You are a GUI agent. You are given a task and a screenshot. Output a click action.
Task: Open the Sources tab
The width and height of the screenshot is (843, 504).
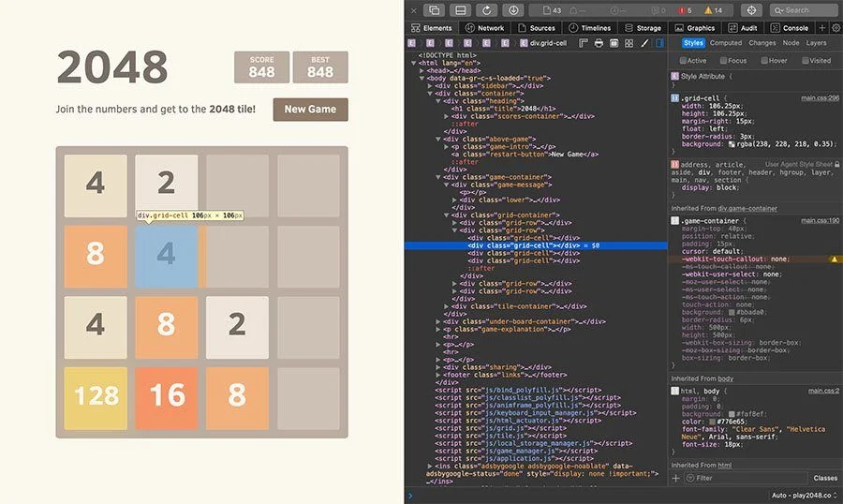[x=537, y=28]
